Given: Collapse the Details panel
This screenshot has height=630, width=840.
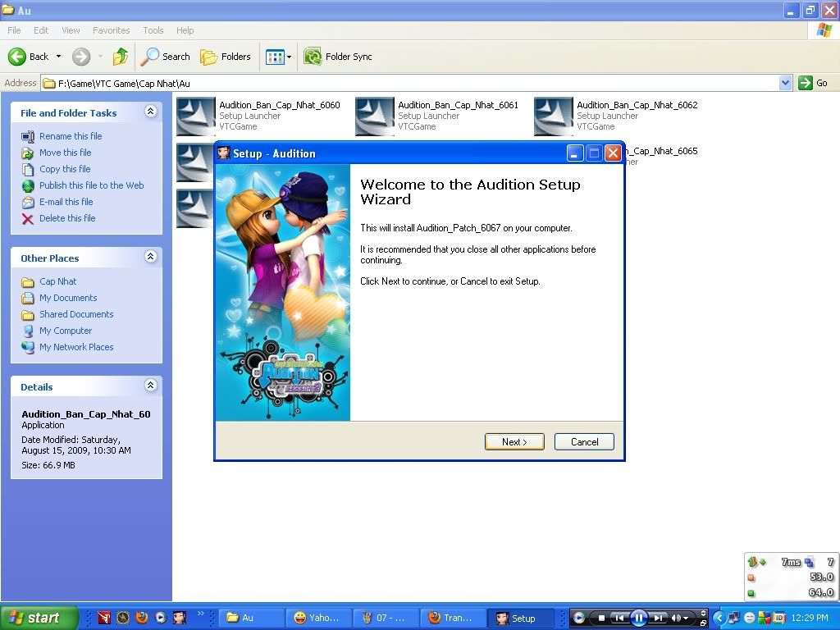Looking at the screenshot, I should pyautogui.click(x=151, y=386).
